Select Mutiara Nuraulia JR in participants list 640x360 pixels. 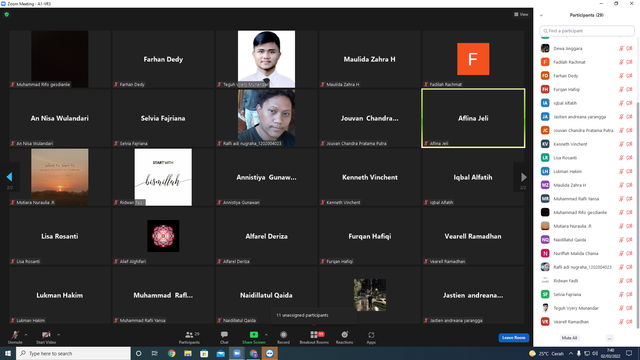coord(586,226)
